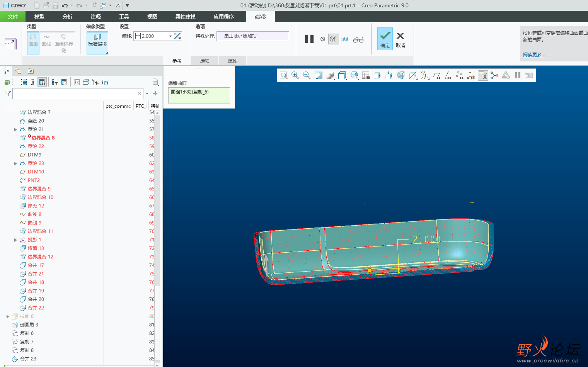Image resolution: width=588 pixels, height=367 pixels.
Task: Click the tree expand-all list icon
Action: 24,82
